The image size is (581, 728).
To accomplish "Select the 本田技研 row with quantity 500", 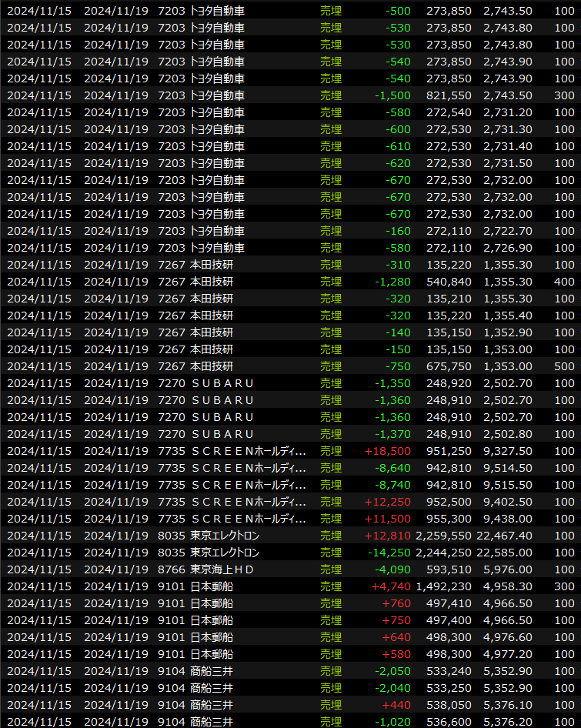I will pyautogui.click(x=211, y=366).
